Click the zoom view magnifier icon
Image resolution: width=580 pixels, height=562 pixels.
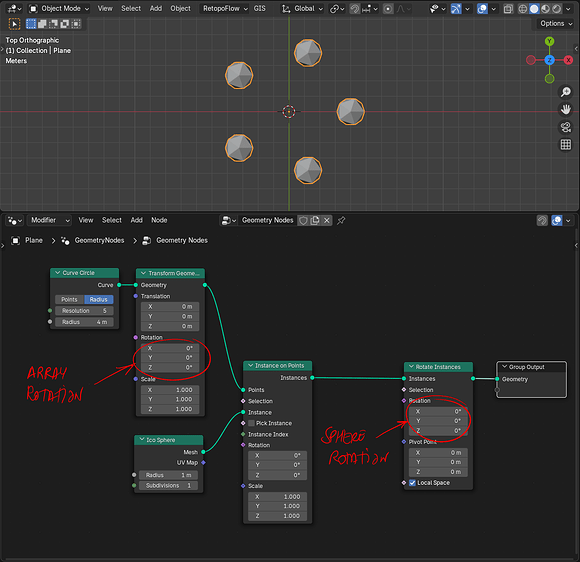coord(566,92)
